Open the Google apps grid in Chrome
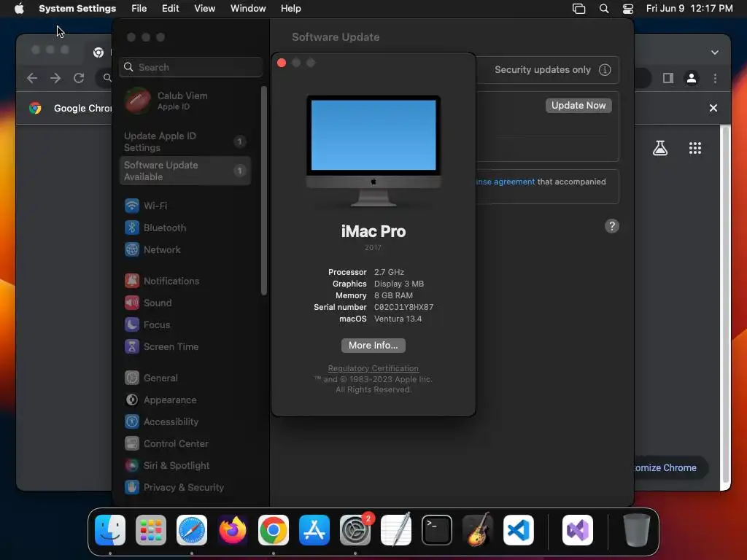 (x=695, y=148)
